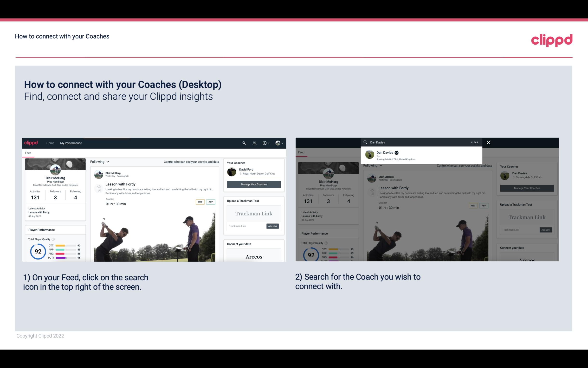Click the CLEAR button in search bar
588x368 pixels.
[475, 142]
